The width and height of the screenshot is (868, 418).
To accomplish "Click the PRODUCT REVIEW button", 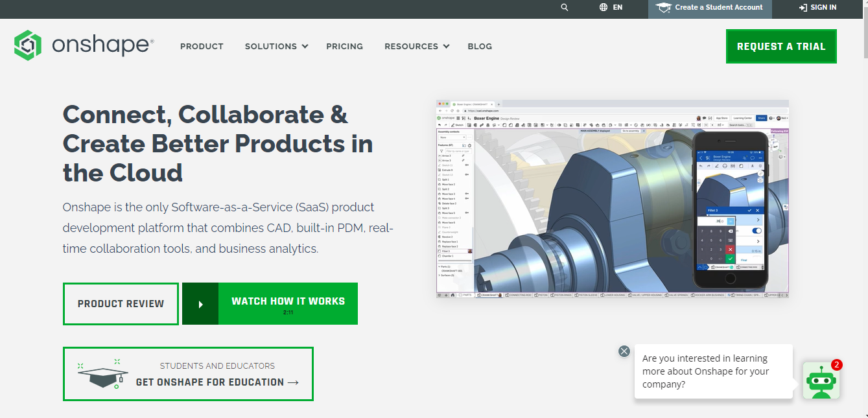I will (x=121, y=304).
